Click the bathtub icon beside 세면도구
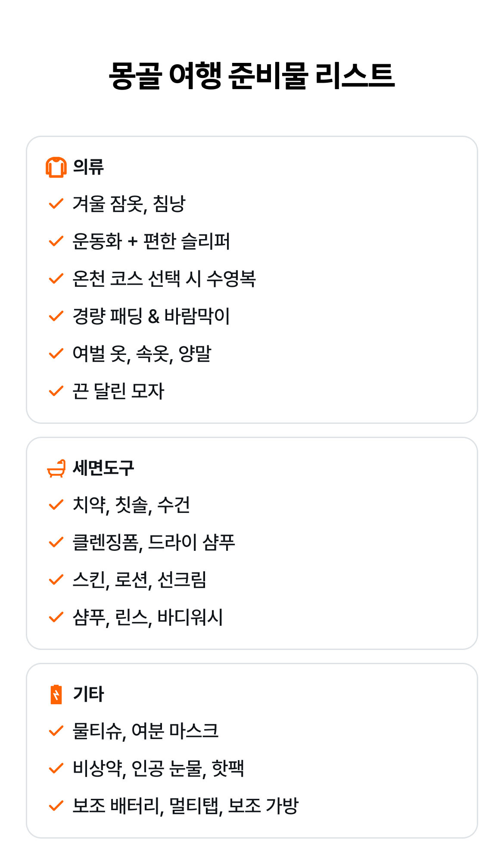The image size is (504, 867). coord(56,468)
